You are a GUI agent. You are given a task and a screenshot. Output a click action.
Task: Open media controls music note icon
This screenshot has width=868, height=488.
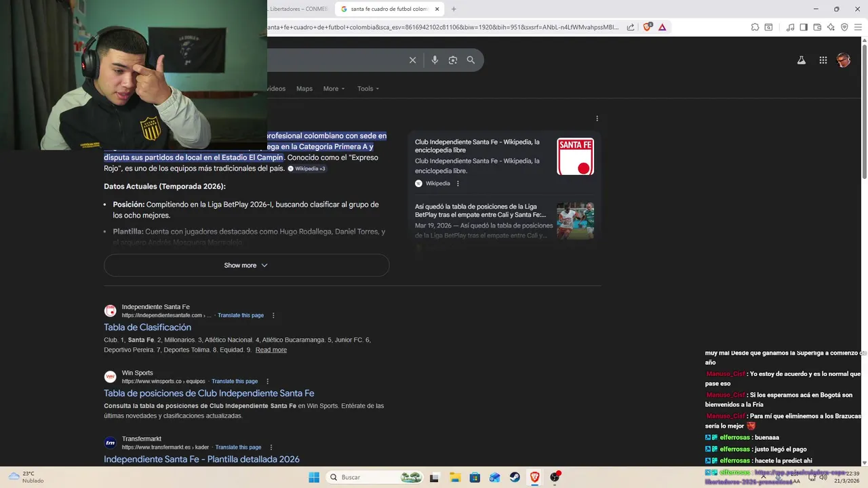(x=790, y=27)
